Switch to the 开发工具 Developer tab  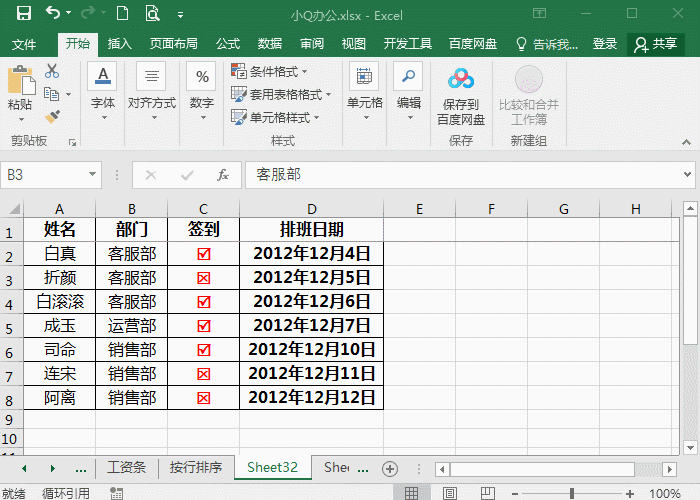point(408,44)
